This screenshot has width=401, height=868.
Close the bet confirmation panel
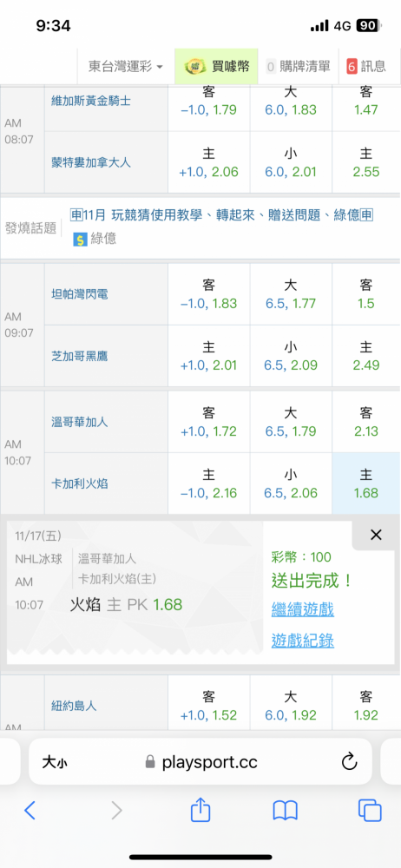click(x=376, y=535)
